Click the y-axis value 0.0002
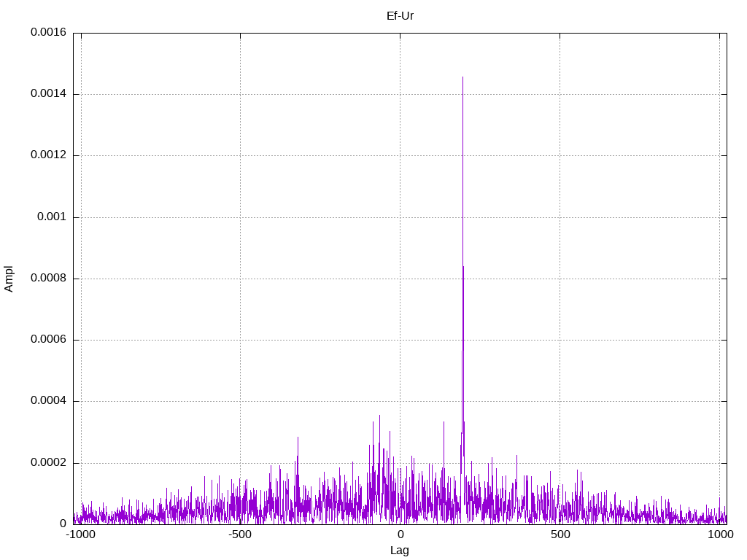The image size is (747, 560). (x=49, y=462)
